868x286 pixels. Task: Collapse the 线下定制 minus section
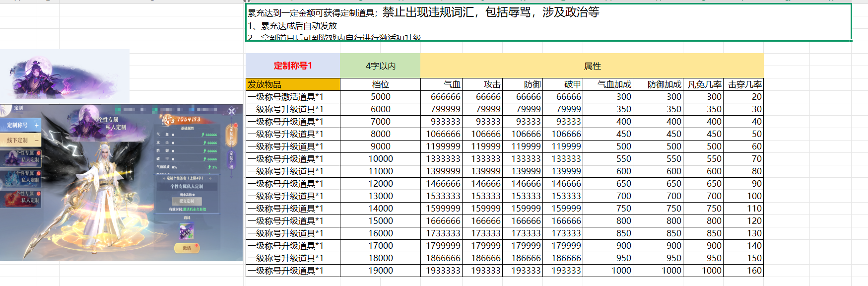(36, 141)
